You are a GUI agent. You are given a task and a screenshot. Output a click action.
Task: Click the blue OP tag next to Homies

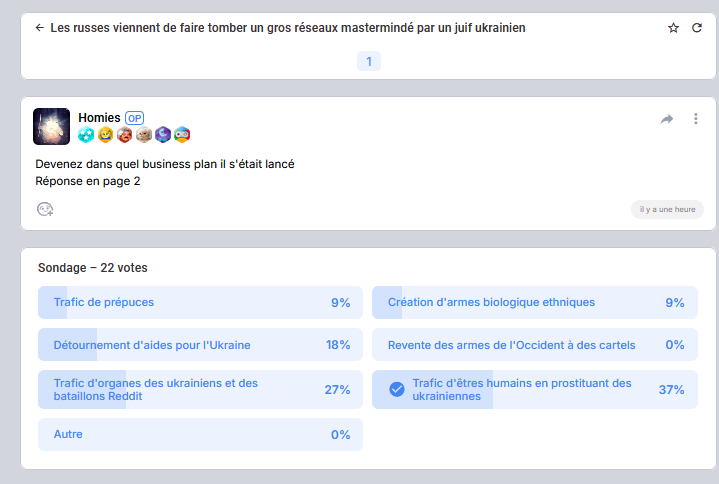(134, 118)
